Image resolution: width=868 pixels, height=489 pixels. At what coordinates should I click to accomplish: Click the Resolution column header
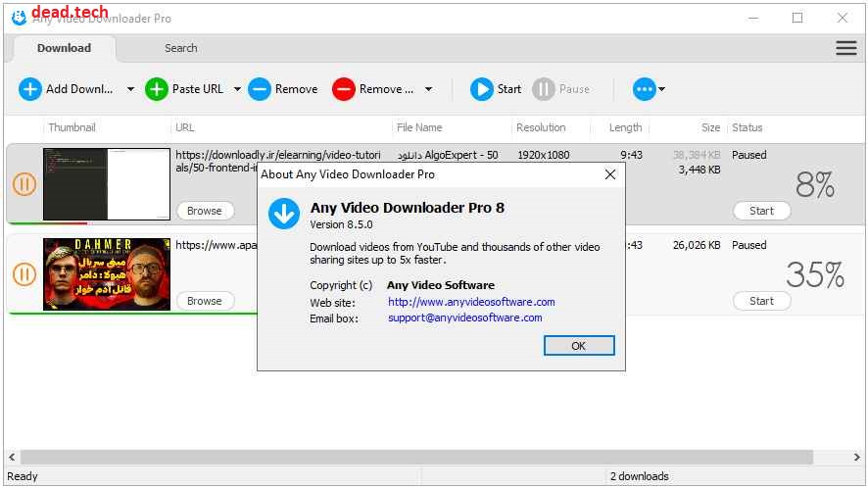541,127
